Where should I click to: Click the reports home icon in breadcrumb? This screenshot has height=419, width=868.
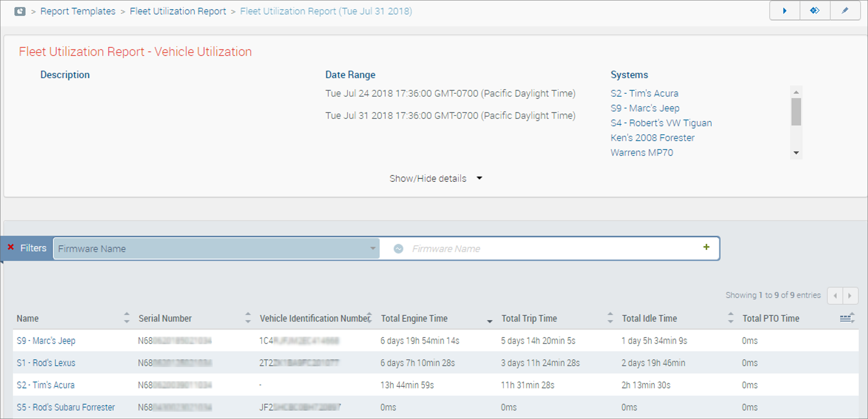[20, 11]
